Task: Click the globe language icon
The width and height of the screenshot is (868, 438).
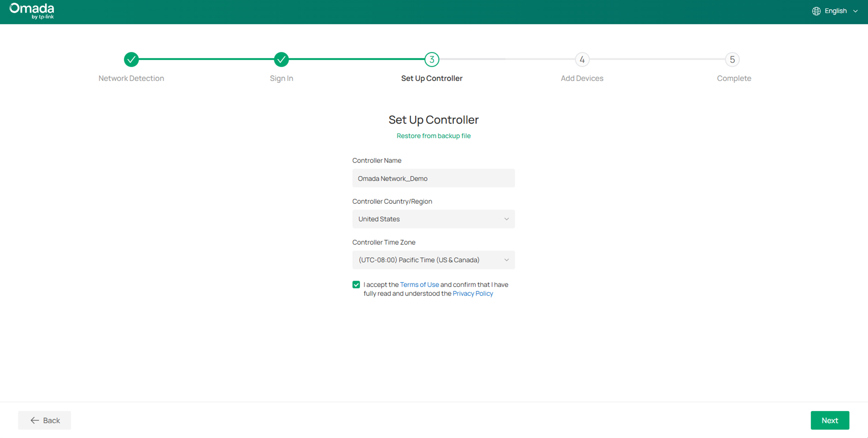Action: (817, 11)
